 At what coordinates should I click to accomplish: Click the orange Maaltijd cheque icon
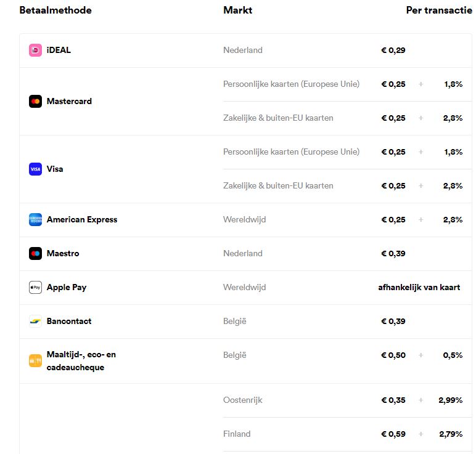pyautogui.click(x=35, y=361)
